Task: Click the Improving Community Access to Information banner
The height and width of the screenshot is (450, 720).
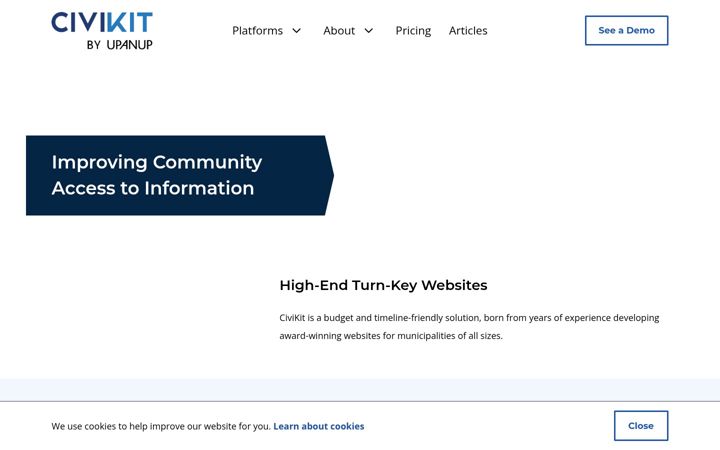Action: (180, 175)
